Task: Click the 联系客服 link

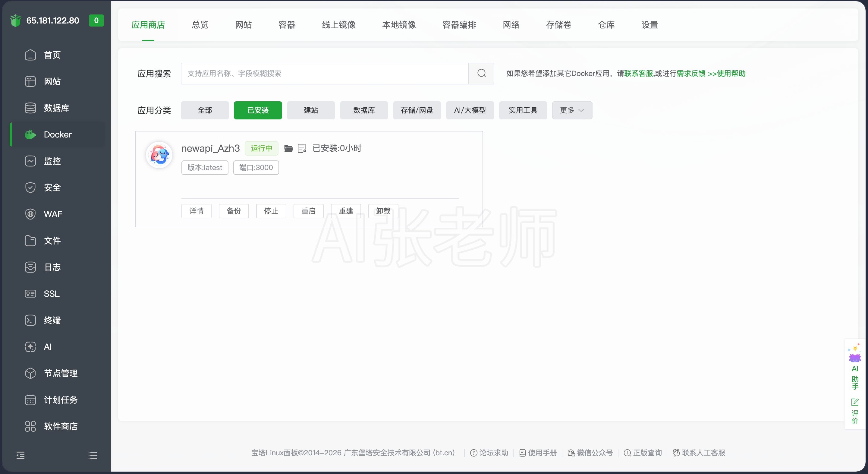Action: [639, 73]
